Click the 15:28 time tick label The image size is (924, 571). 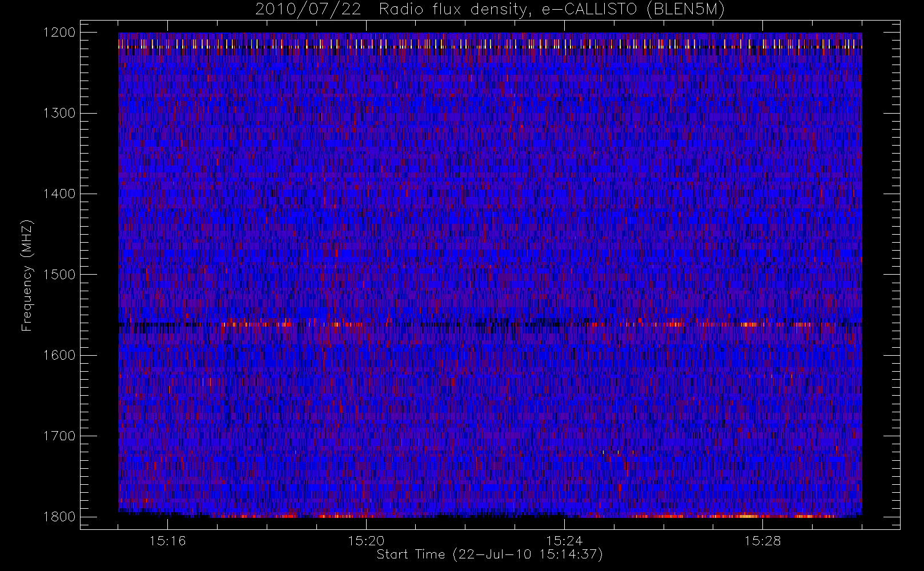click(762, 541)
